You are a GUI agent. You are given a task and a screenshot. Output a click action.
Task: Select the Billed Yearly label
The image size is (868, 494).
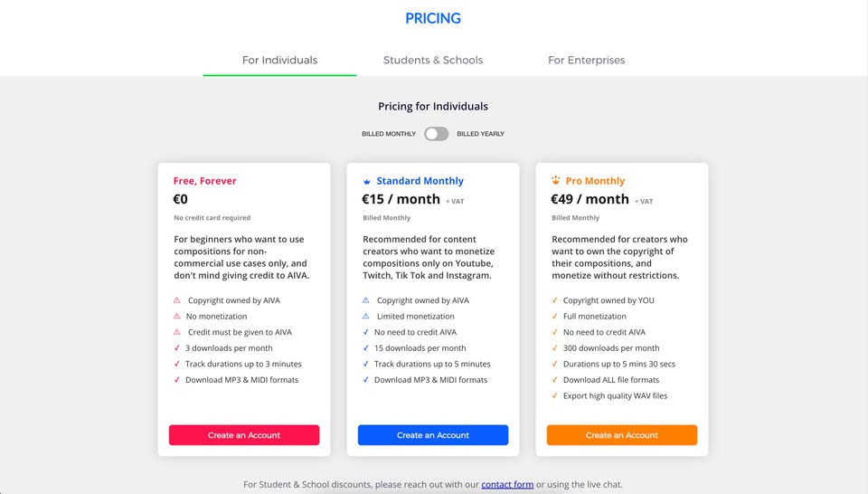[480, 134]
